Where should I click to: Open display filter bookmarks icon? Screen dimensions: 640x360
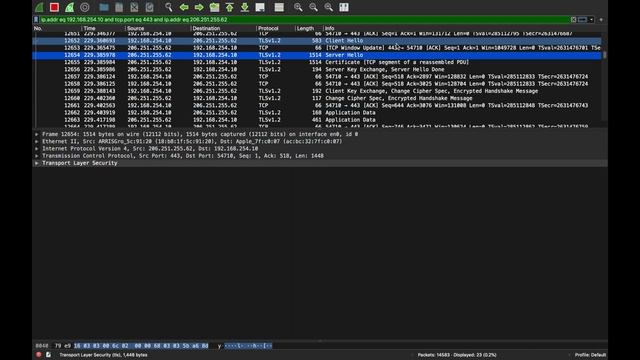(36, 20)
